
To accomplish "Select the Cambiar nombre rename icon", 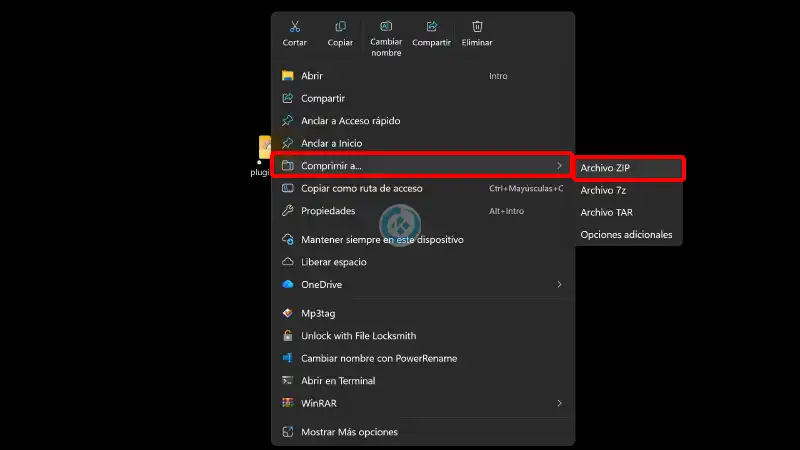I will [386, 27].
